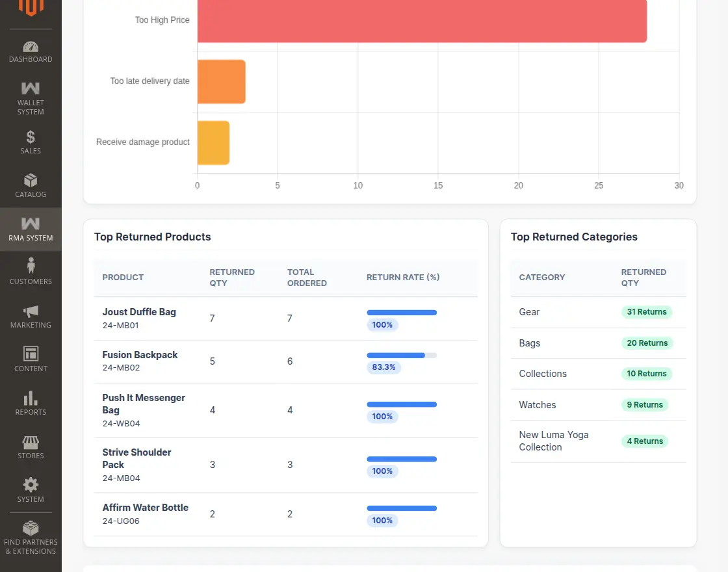Open the Catalog box icon
Screen dimensions: 728x572
coord(31,180)
